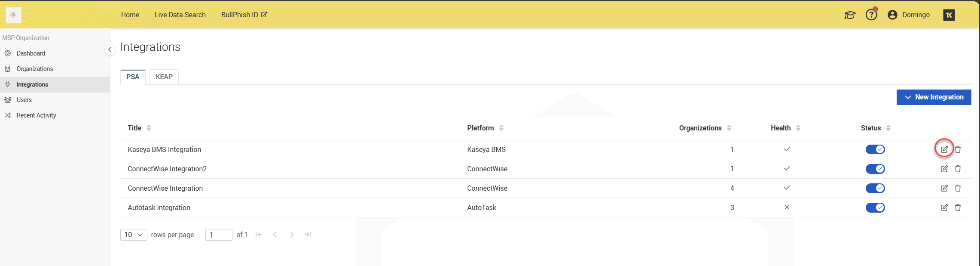Image resolution: width=980 pixels, height=266 pixels.
Task: Turn off ConnectWise Integration2 status switch
Action: click(875, 169)
